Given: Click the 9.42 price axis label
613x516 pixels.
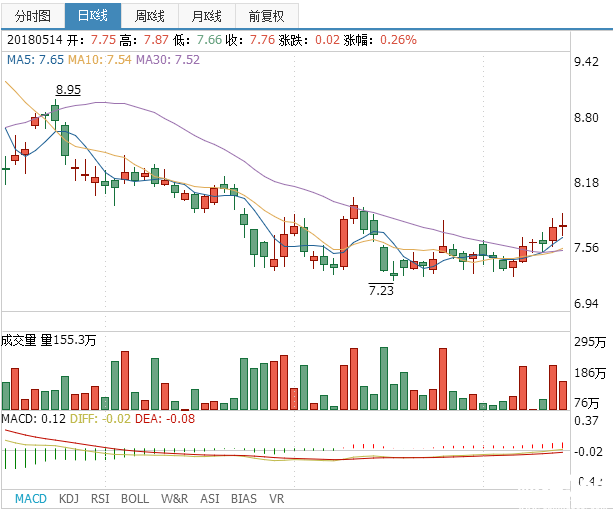Looking at the screenshot, I should click(586, 62).
